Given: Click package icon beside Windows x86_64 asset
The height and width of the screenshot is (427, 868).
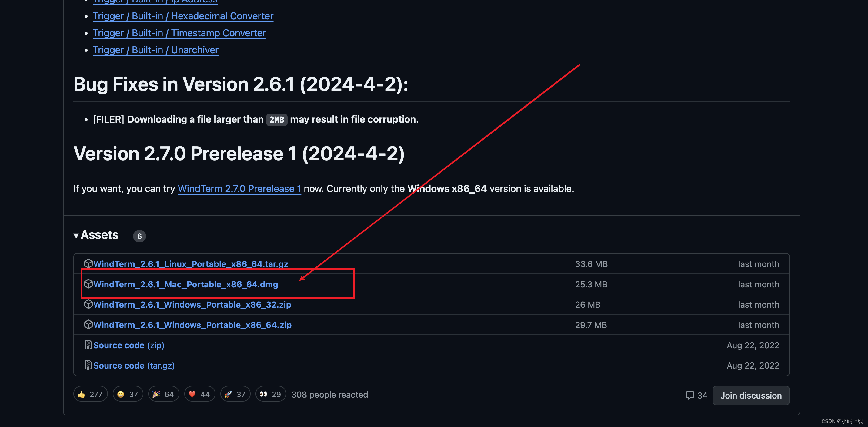Looking at the screenshot, I should tap(88, 324).
